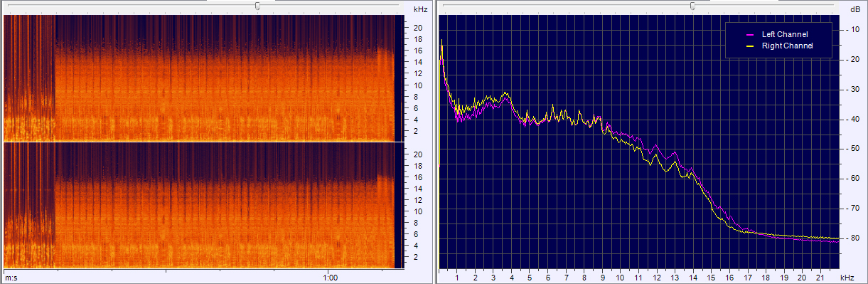Click the dark intro section of the top spectrogram
Image resolution: width=868 pixels, height=284 pixels.
29,78
